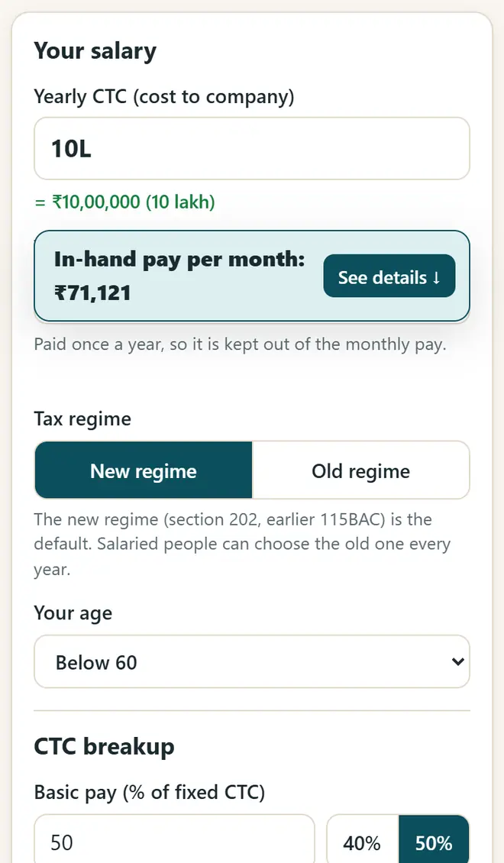Image resolution: width=504 pixels, height=863 pixels.
Task: Select the New regime option
Action: point(143,470)
